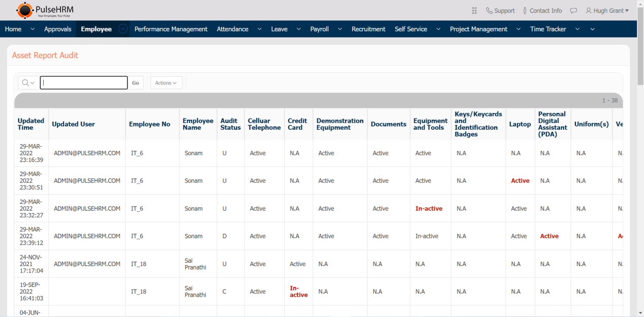Viewport: 644px width, 317px height.
Task: Expand the Payroll submenu arrow
Action: (x=340, y=29)
